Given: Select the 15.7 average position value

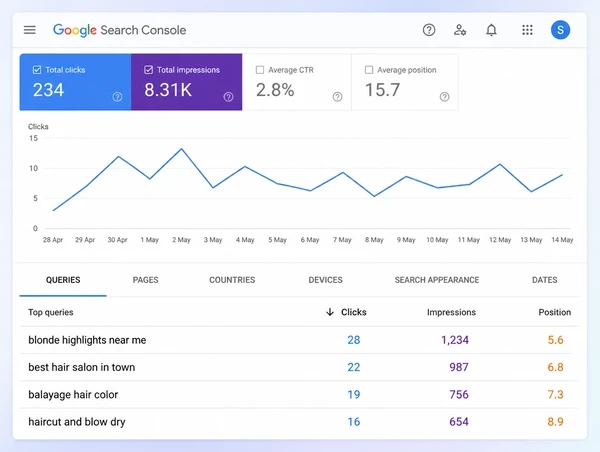Looking at the screenshot, I should coord(382,90).
